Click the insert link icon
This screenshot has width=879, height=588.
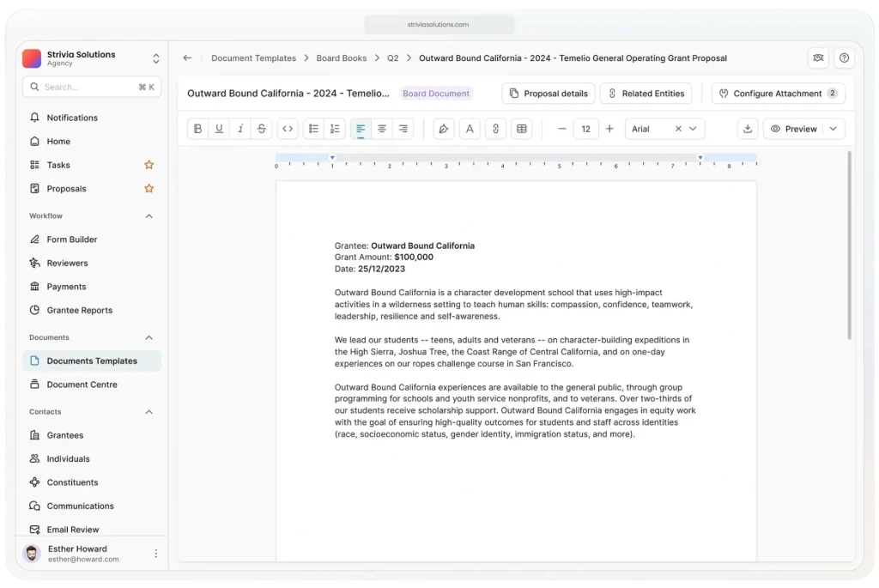(x=494, y=129)
